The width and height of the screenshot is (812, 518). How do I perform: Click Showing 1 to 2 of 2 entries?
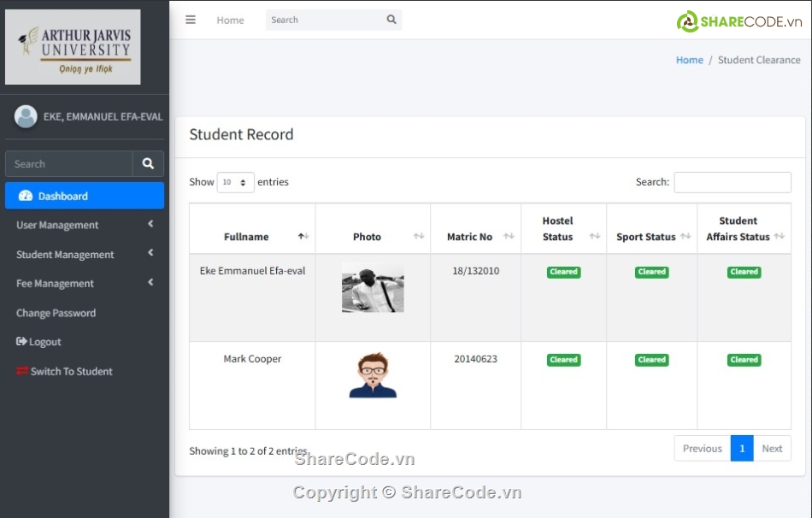(249, 451)
